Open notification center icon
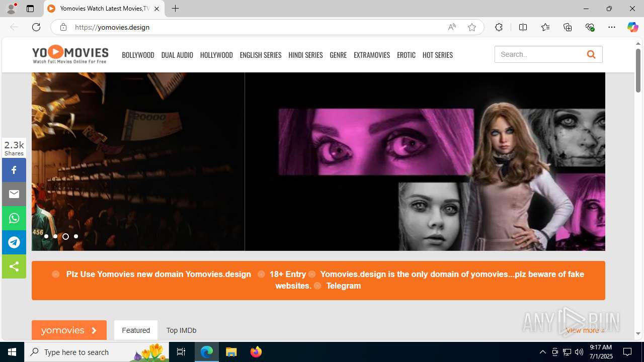644x362 pixels. (627, 352)
